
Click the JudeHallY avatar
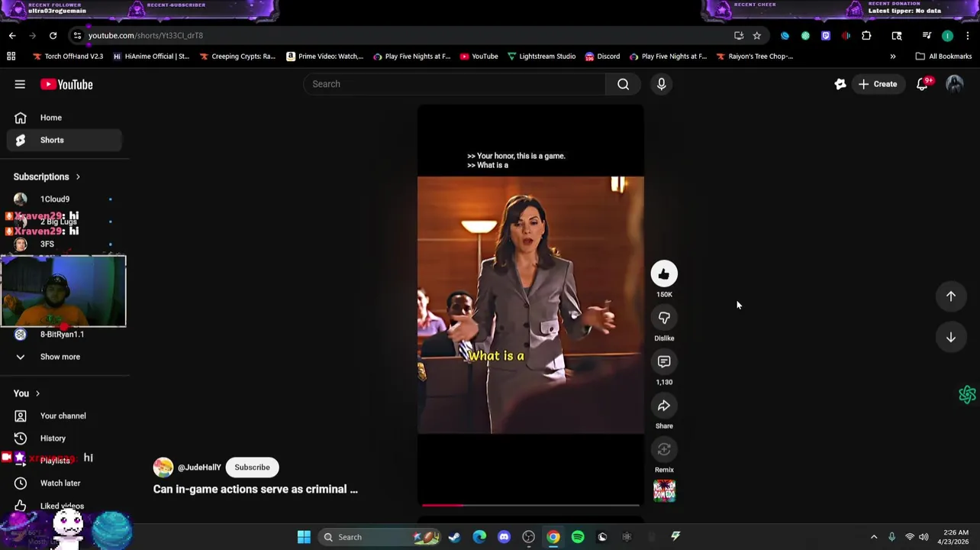(163, 467)
